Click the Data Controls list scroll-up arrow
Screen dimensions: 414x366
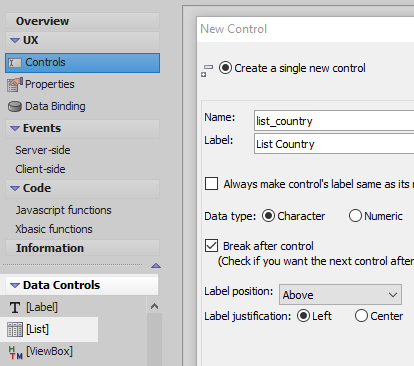tap(154, 306)
